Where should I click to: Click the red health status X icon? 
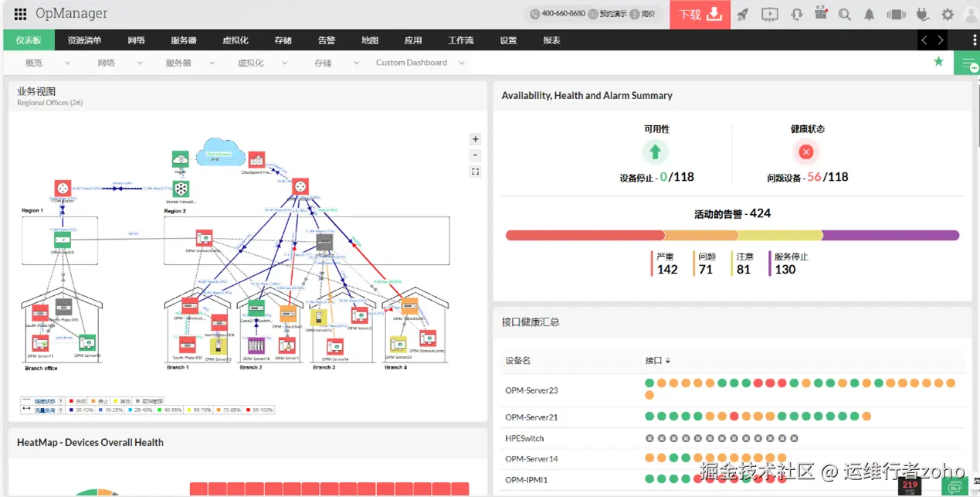point(806,151)
